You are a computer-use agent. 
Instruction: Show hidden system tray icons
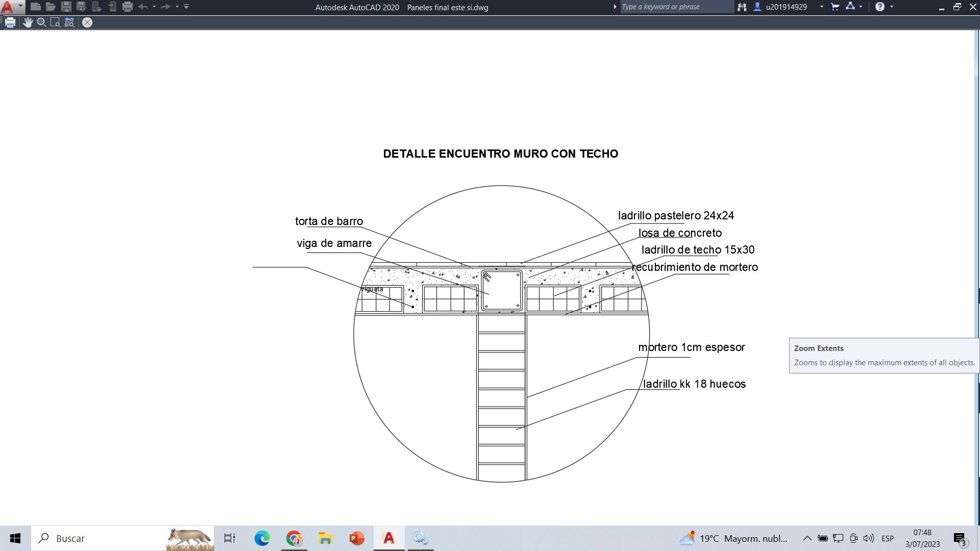tap(807, 538)
